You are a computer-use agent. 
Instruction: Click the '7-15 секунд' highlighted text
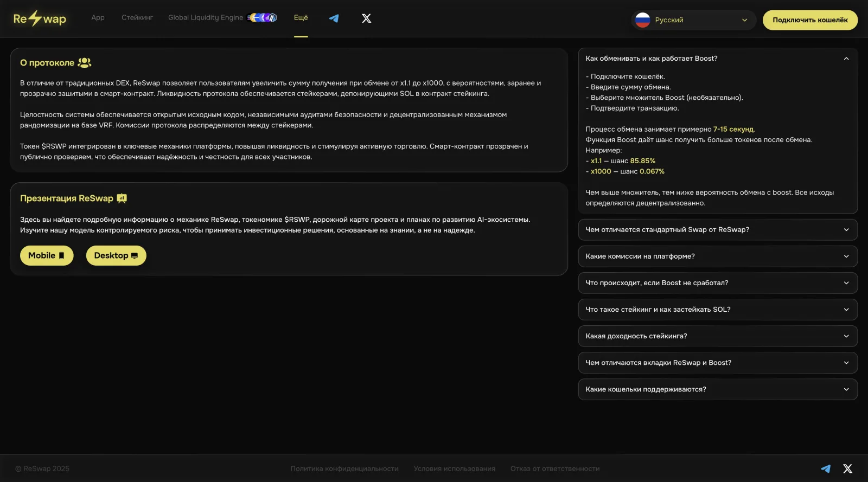[734, 129]
